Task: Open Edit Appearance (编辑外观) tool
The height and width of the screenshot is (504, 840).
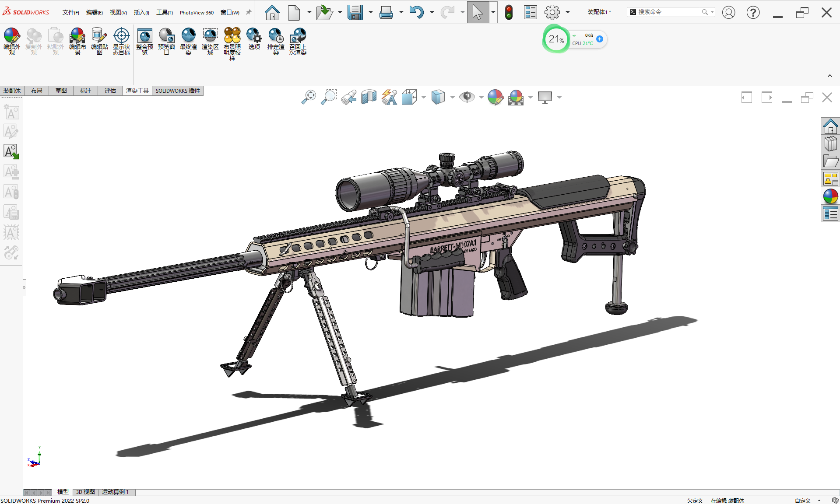Action: coord(12,41)
